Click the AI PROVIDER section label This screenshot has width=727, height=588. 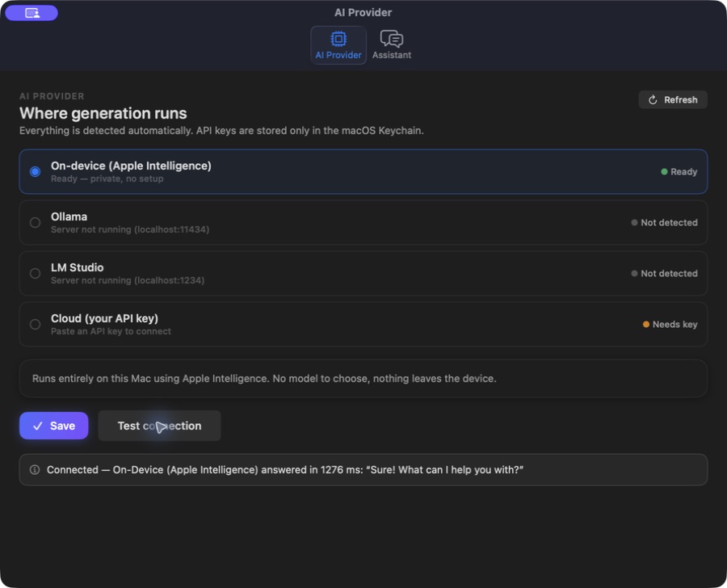[x=52, y=96]
